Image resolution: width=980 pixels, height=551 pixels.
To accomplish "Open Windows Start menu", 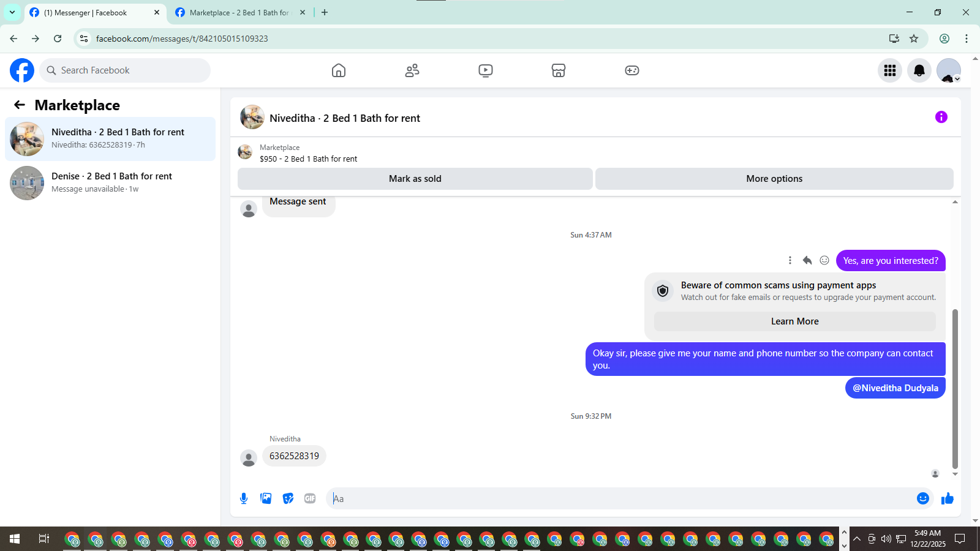I will 15,539.
